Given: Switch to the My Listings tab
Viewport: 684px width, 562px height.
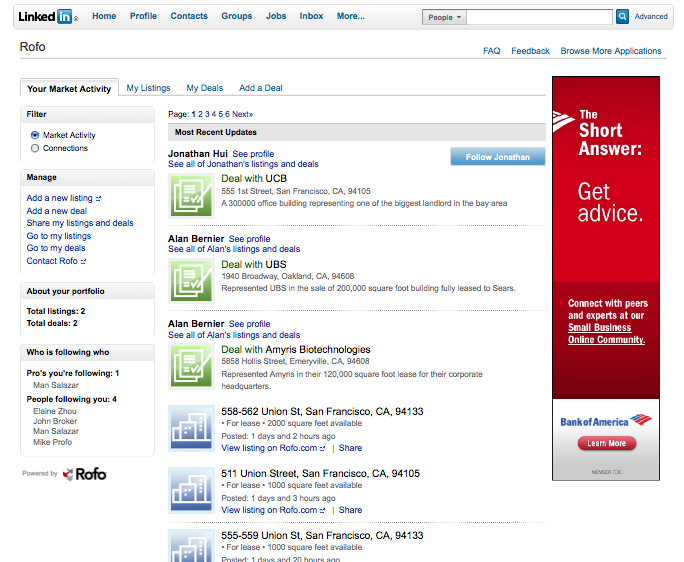Looking at the screenshot, I should point(148,88).
